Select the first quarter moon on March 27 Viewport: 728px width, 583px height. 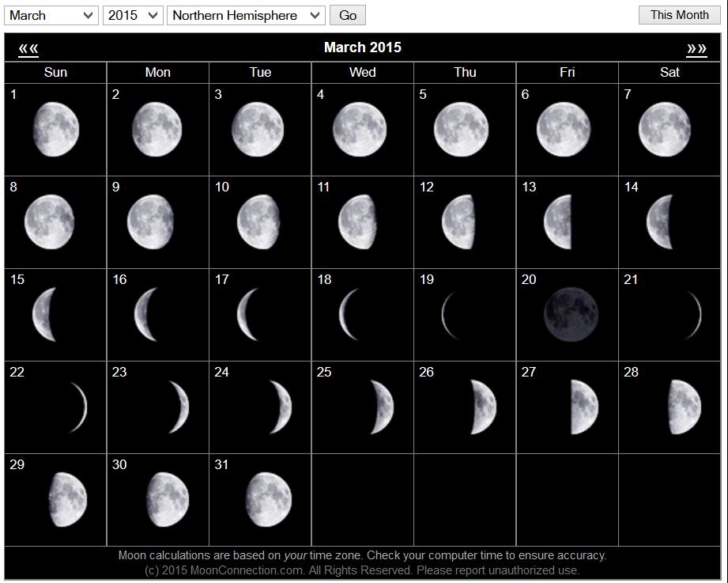click(584, 407)
